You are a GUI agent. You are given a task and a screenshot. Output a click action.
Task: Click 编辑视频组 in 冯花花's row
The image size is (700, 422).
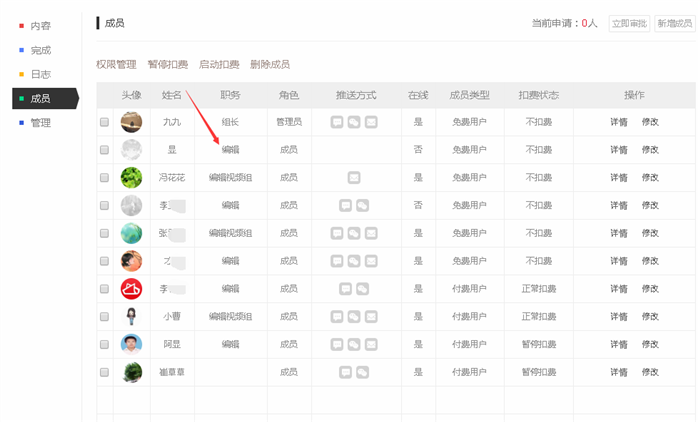230,178
